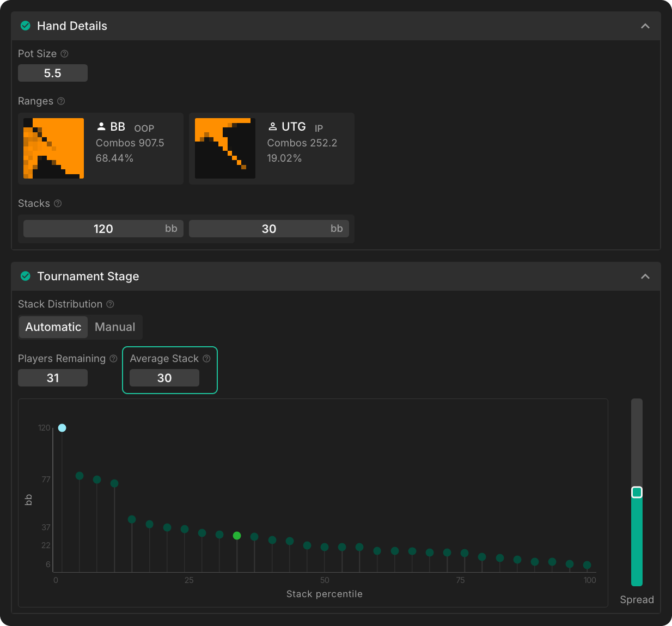Edit the UTG stack field showing 30

tap(269, 229)
